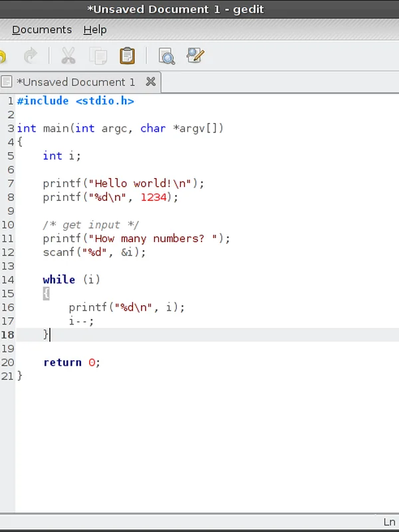Click the 'Ln' status bar indicator
Viewport: 399px width, 532px height.
390,522
